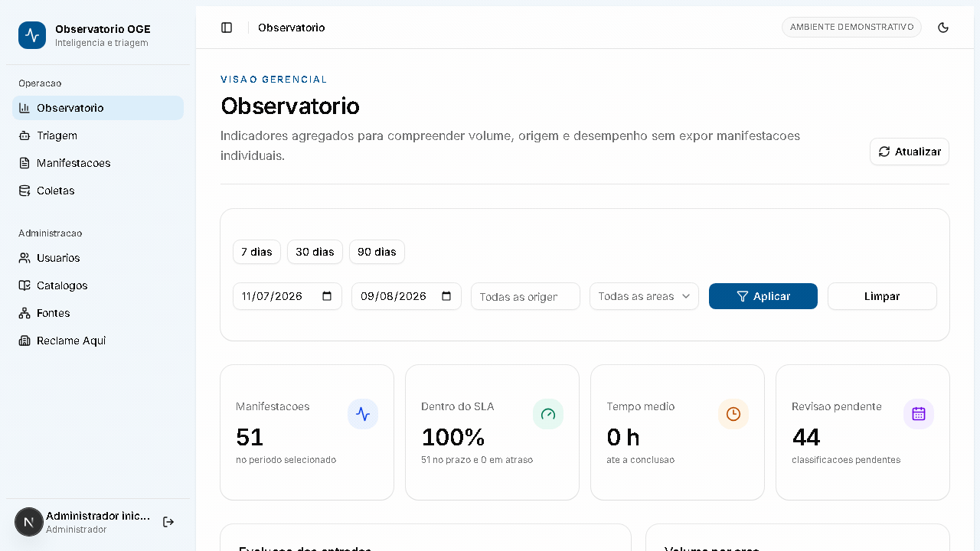The image size is (980, 551).
Task: Click the end date field 09/08/2026
Action: click(x=407, y=296)
